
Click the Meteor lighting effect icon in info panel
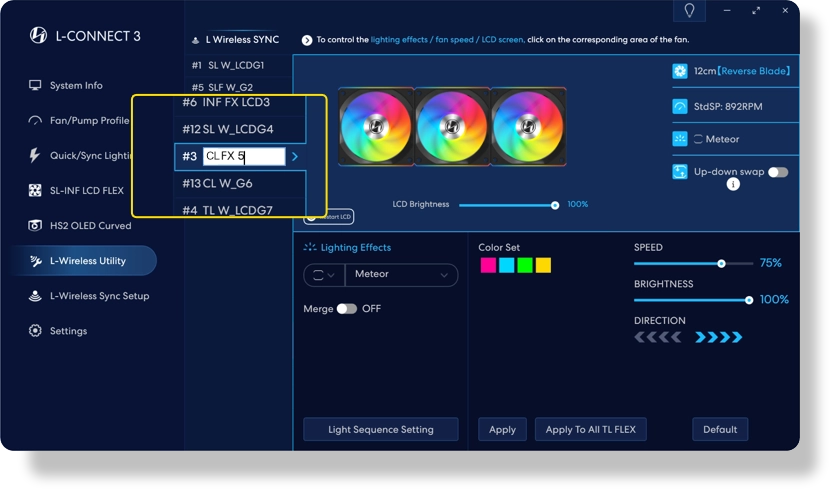coord(680,139)
